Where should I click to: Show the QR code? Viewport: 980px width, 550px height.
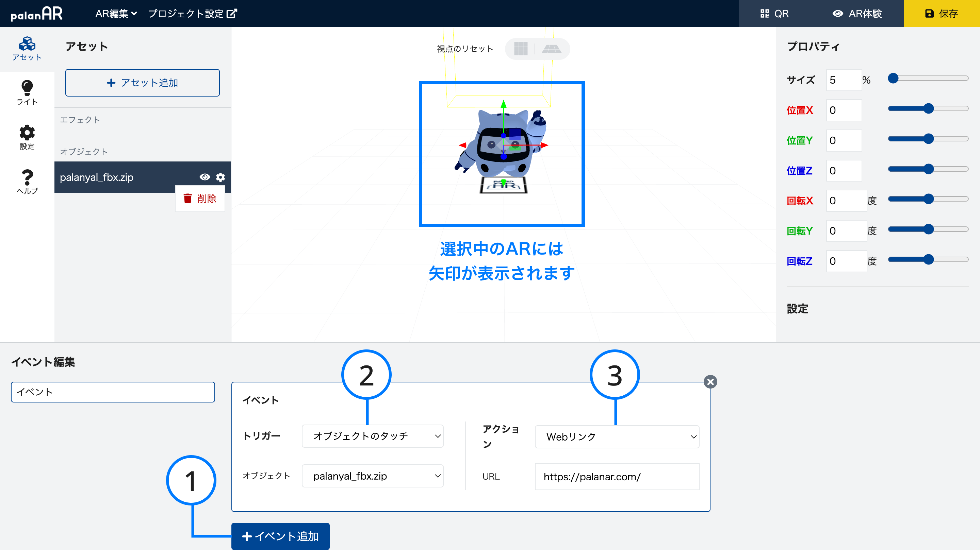point(774,14)
